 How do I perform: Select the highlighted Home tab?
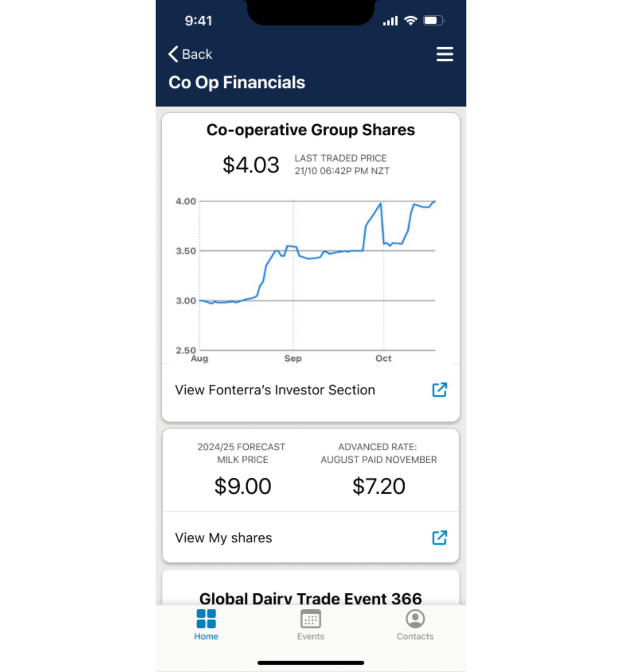[206, 626]
